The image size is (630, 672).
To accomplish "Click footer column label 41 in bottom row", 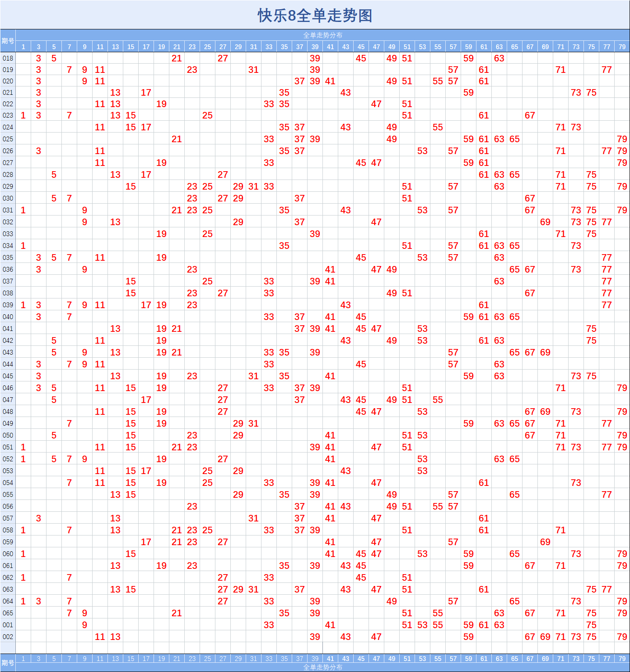I will 330,658.
